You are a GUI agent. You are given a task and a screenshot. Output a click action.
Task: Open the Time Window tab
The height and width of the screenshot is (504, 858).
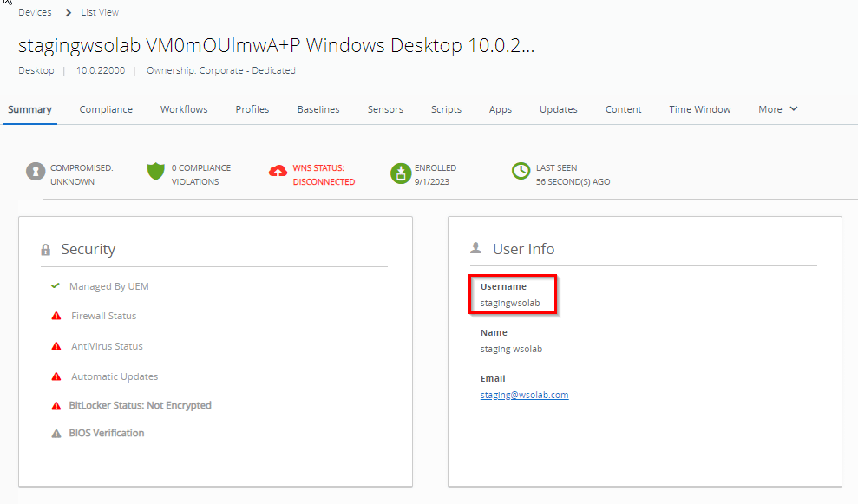[699, 109]
